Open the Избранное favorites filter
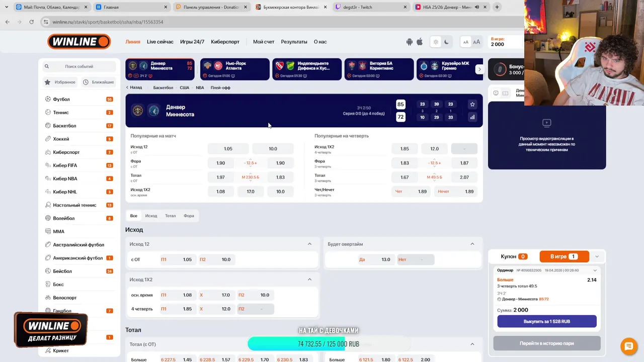 tap(60, 82)
